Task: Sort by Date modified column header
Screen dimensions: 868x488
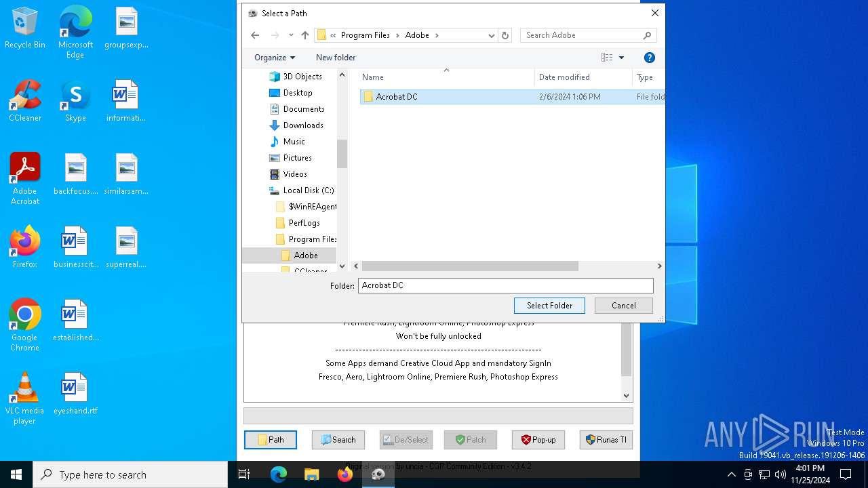Action: [583, 77]
